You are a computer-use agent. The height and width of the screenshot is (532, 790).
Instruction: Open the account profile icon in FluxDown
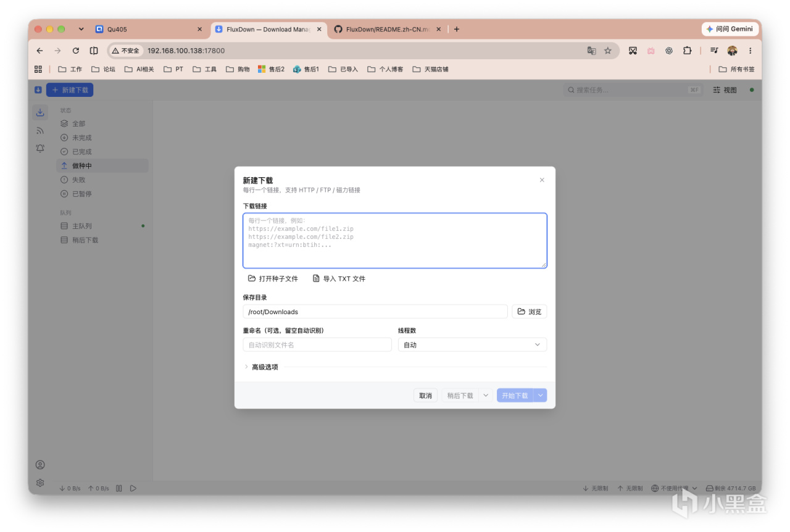coord(40,465)
